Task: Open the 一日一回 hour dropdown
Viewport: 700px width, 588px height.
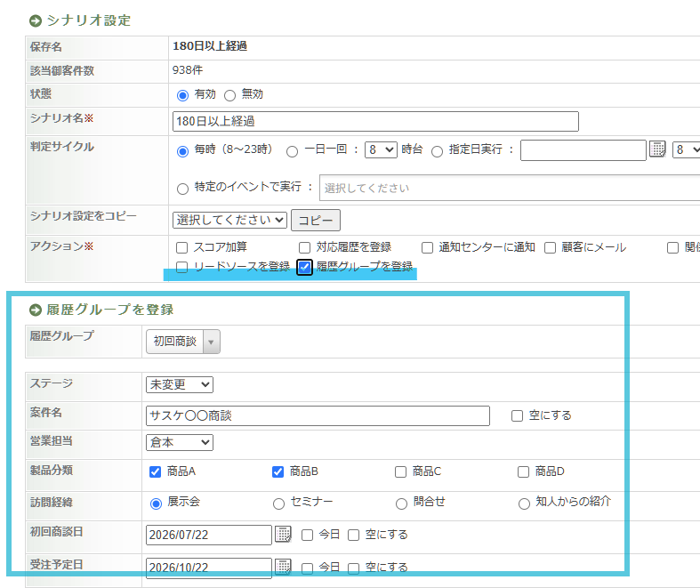Action: point(381,149)
